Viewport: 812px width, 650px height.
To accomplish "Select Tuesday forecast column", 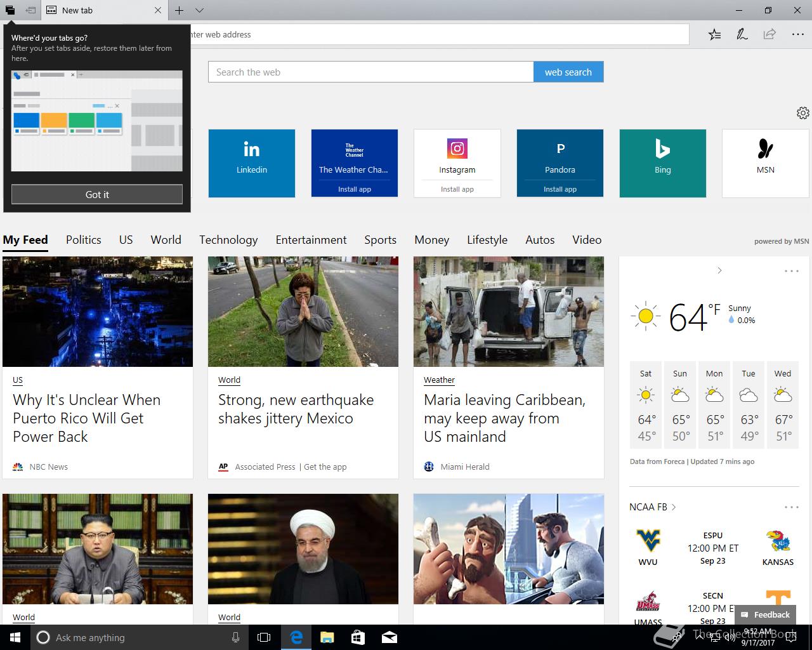I will (749, 404).
